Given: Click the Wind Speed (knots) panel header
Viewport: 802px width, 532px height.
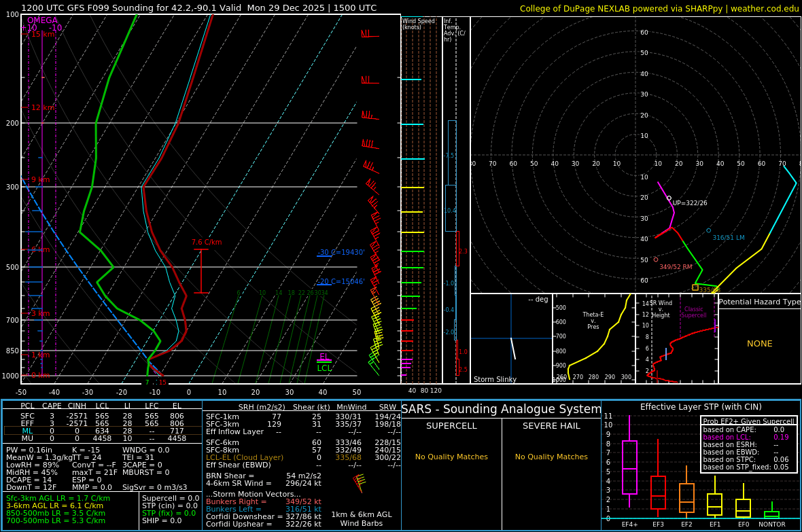Looking at the screenshot, I should point(419,24).
